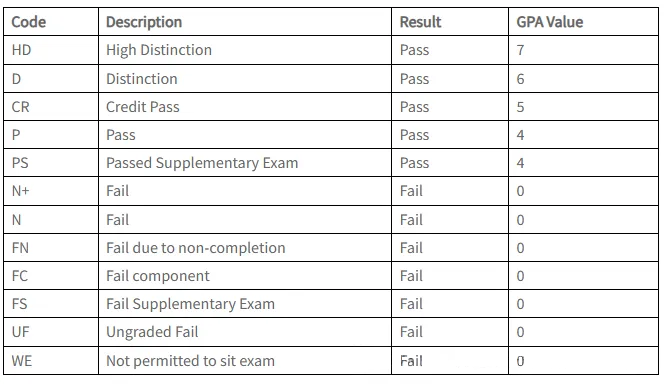The width and height of the screenshot is (666, 384).
Task: Select the HD code cell
Action: (x=51, y=50)
